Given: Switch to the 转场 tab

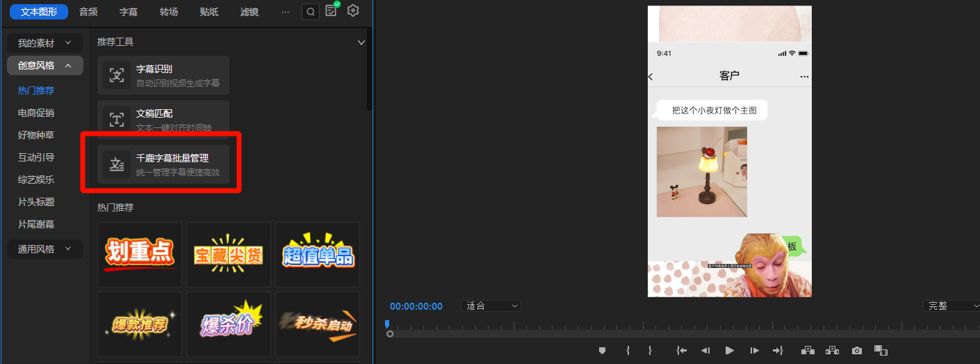Looking at the screenshot, I should pos(169,12).
